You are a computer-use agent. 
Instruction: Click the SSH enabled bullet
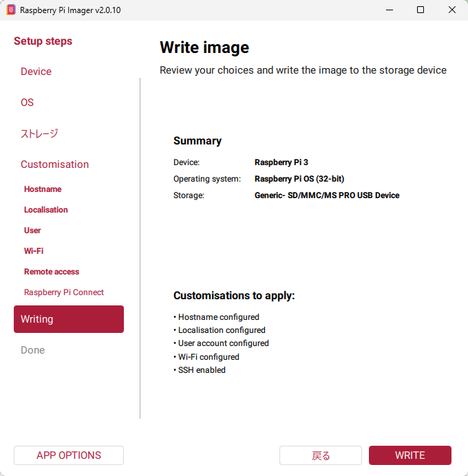(x=200, y=370)
